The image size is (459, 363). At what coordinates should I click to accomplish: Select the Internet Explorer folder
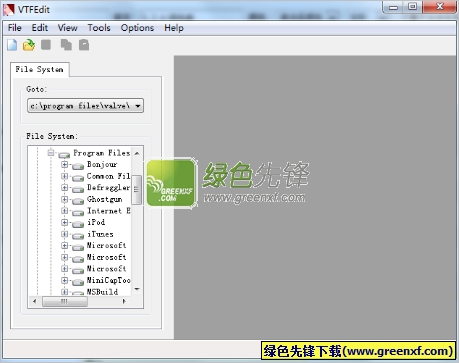point(108,211)
